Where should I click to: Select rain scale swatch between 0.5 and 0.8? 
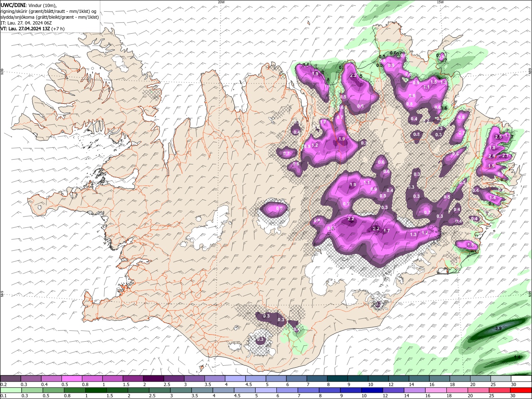point(53,390)
